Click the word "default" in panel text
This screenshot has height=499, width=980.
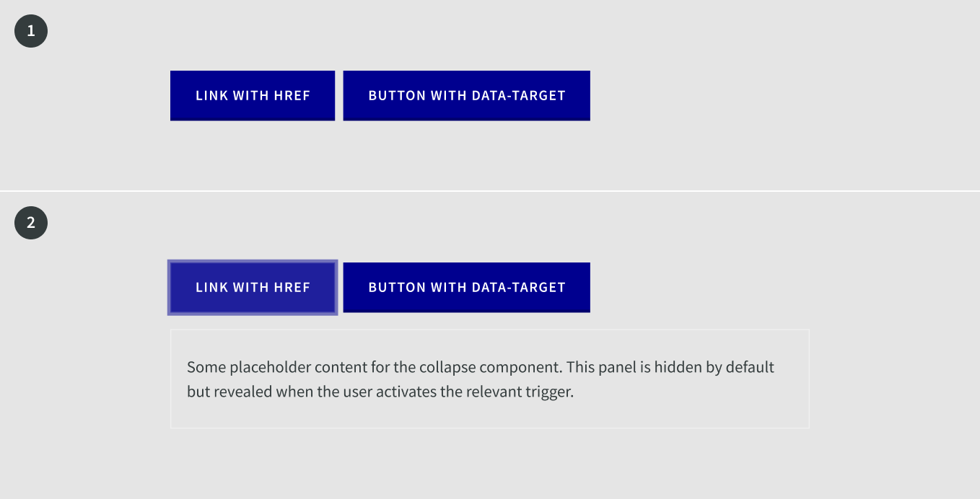(750, 367)
